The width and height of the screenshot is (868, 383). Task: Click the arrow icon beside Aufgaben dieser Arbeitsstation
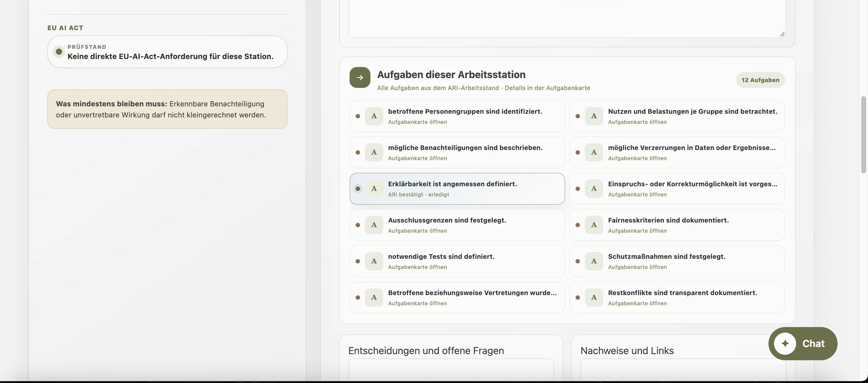360,77
